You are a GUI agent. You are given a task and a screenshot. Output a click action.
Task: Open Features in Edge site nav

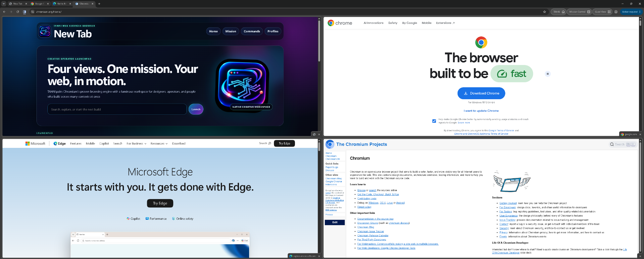click(76, 143)
